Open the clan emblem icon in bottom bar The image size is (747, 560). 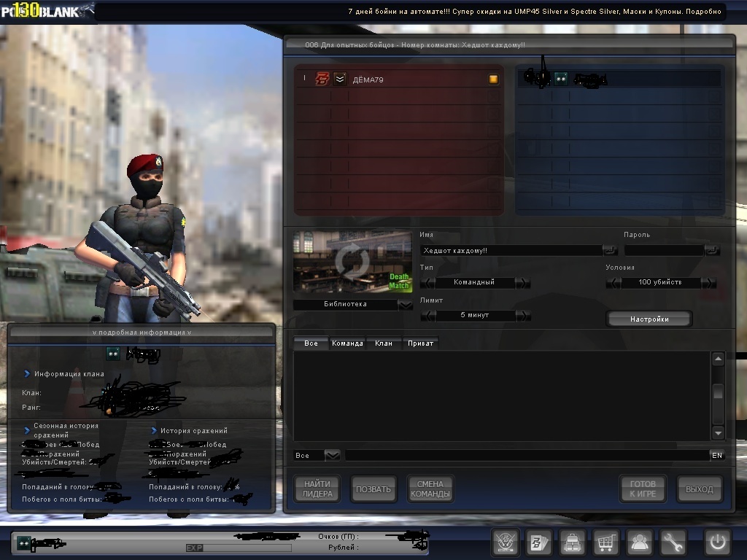pyautogui.click(x=505, y=542)
